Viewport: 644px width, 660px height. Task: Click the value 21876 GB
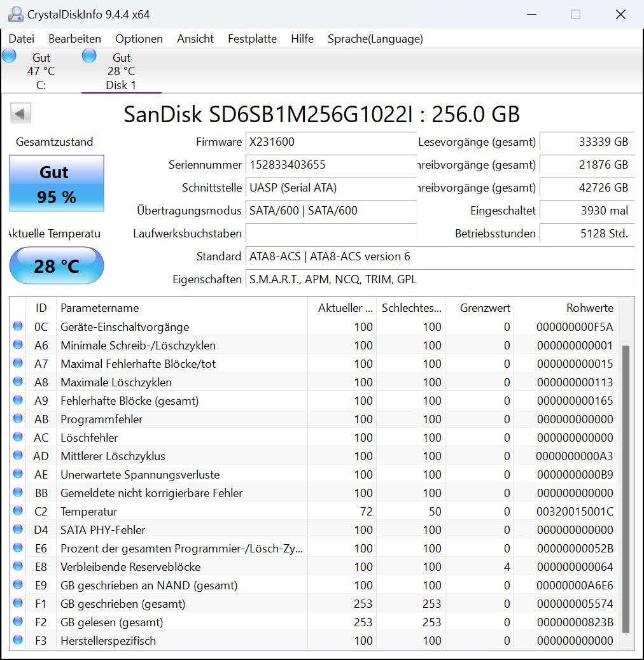(x=587, y=165)
